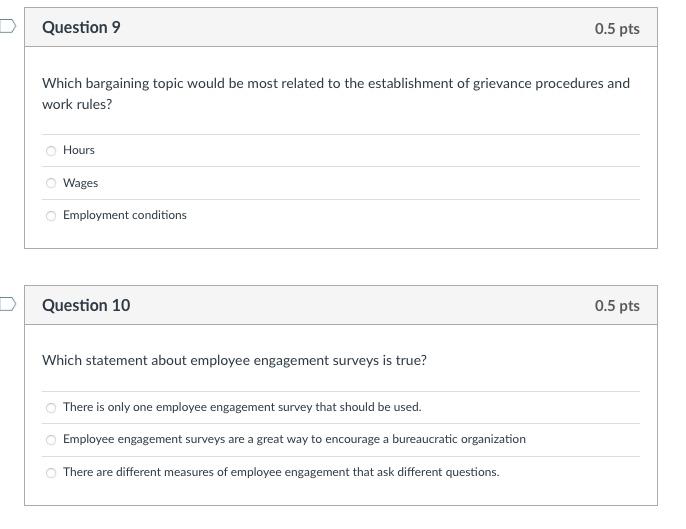
Task: Click the employee engagement surveys question text
Action: click(x=234, y=360)
